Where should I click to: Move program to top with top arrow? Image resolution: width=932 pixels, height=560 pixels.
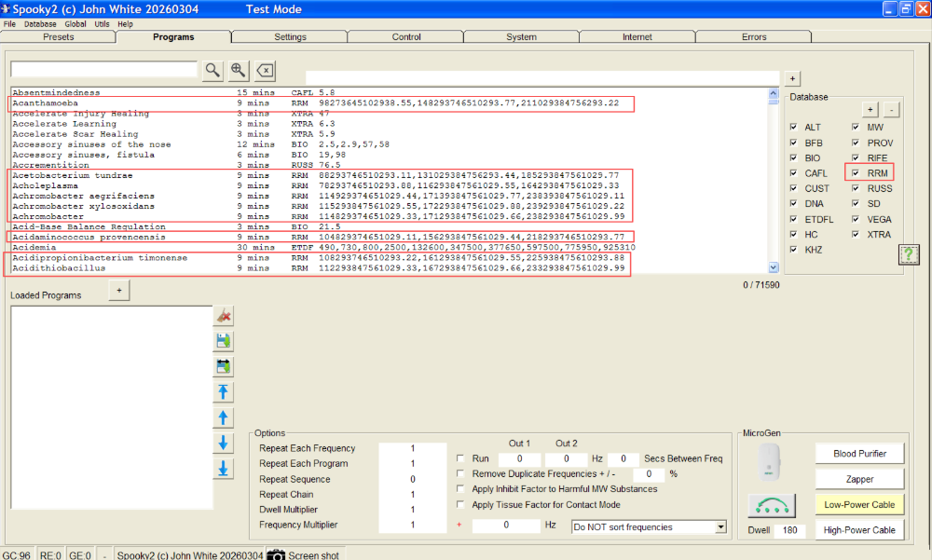click(224, 392)
